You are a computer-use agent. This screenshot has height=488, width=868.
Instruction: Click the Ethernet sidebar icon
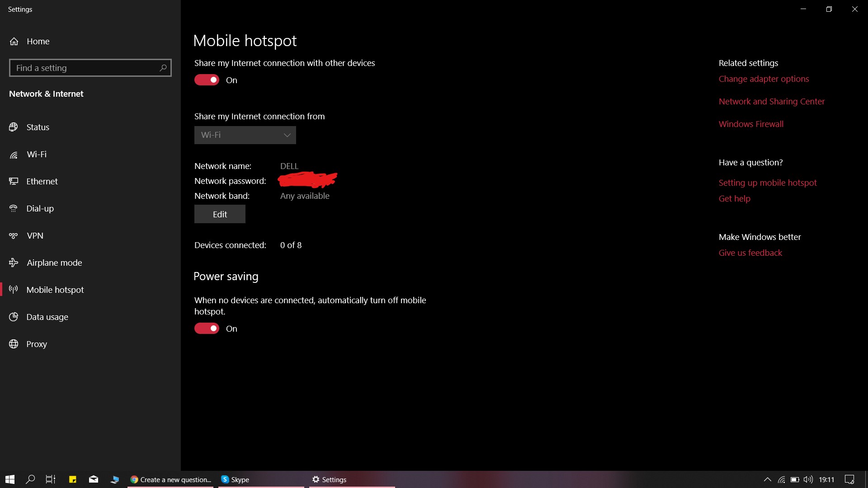click(14, 181)
